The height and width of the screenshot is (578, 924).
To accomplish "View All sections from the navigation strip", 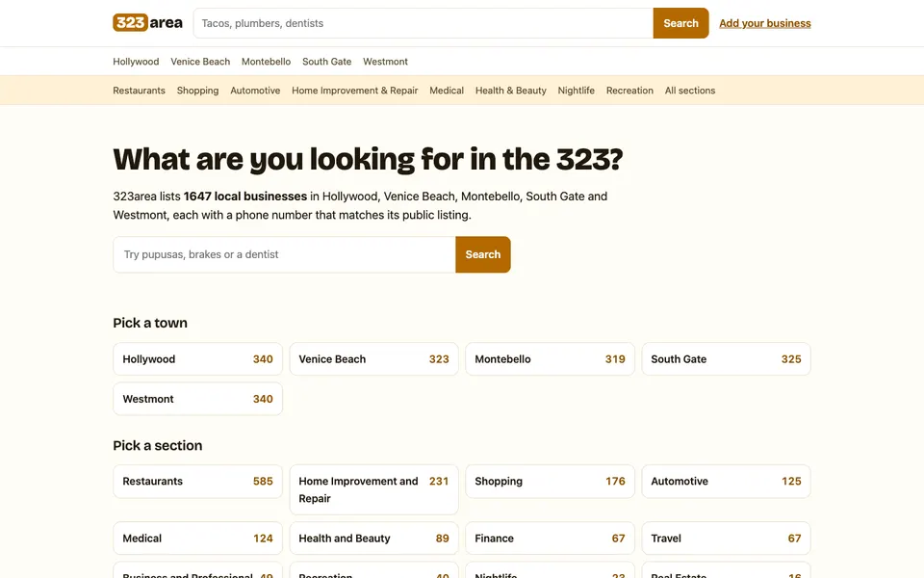I will pyautogui.click(x=690, y=91).
